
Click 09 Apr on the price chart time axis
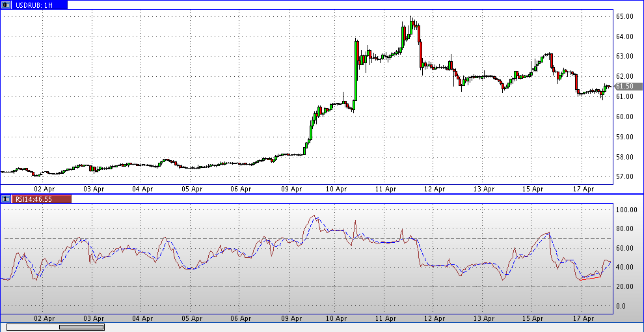pyautogui.click(x=291, y=189)
